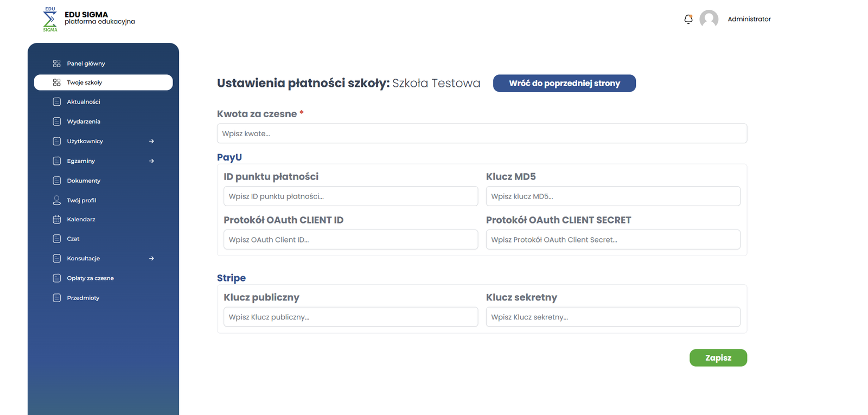Expand the Konsultacje submenu arrow
The width and height of the screenshot is (868, 415).
click(x=151, y=259)
